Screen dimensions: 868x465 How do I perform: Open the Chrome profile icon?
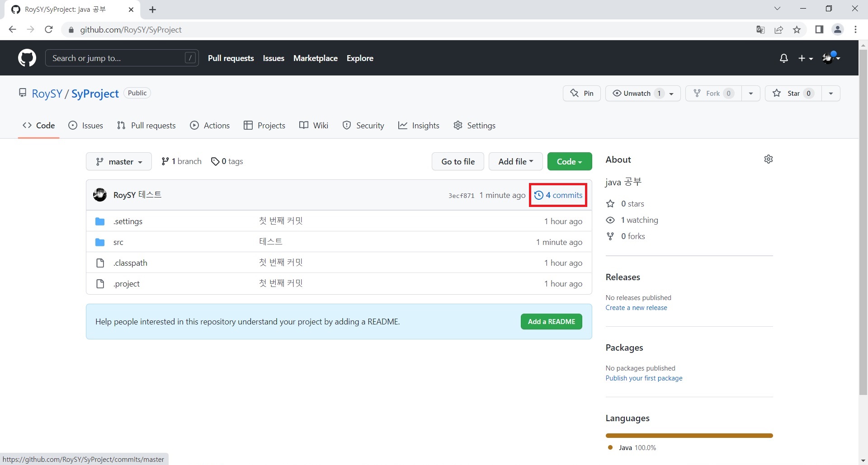click(x=838, y=29)
